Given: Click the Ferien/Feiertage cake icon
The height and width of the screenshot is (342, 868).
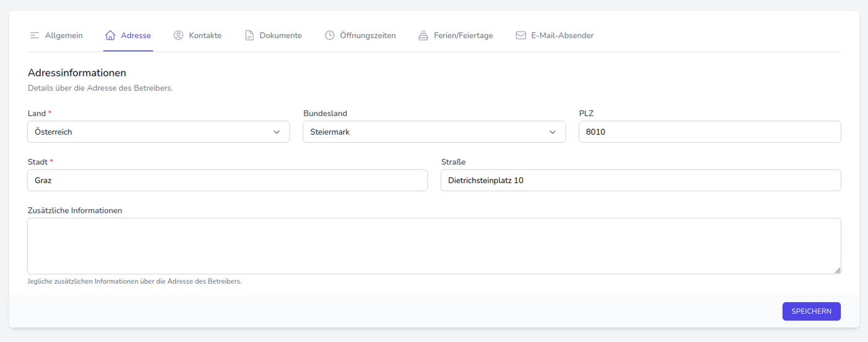Looking at the screenshot, I should [x=423, y=35].
